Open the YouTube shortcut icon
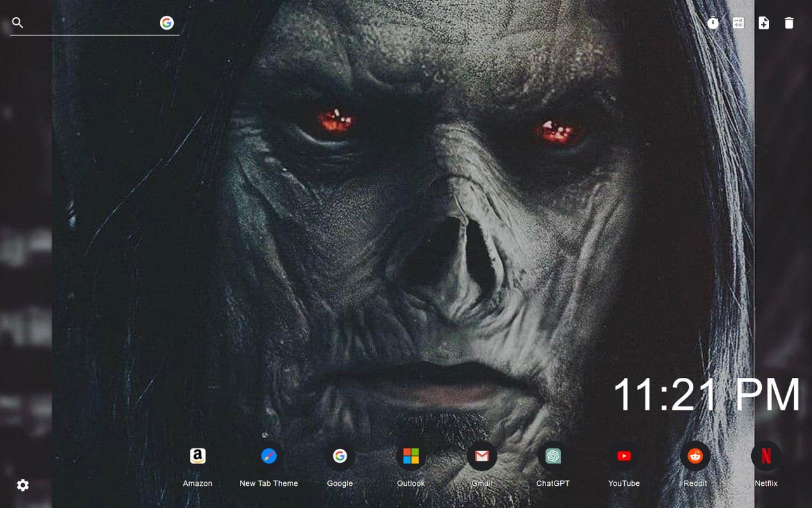The width and height of the screenshot is (812, 508). [624, 456]
